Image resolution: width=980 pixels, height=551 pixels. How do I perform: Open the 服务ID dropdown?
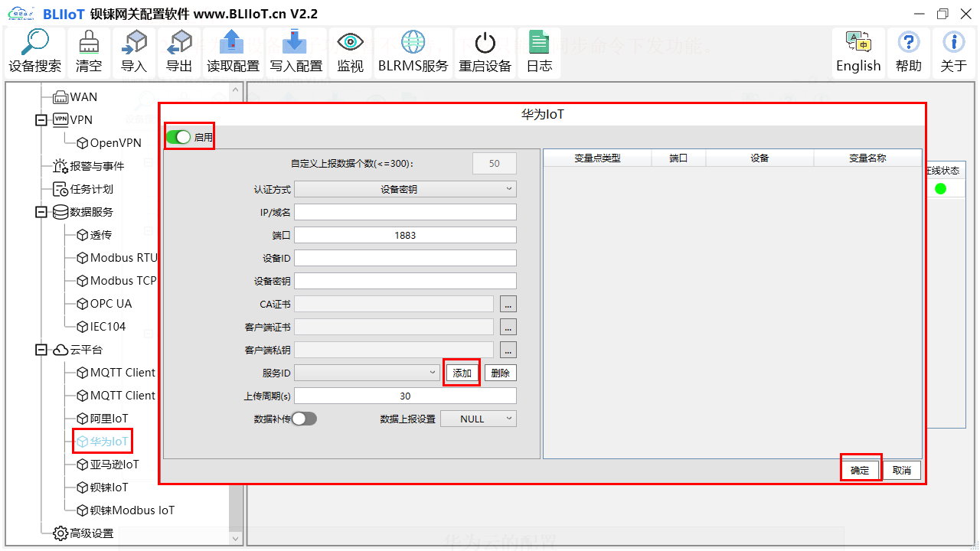(x=367, y=373)
